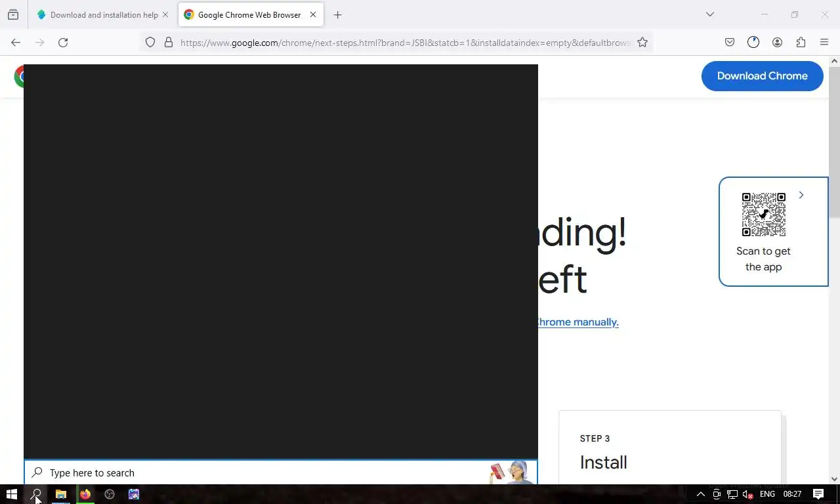Open File Explorer from taskbar
This screenshot has height=504, width=840.
point(61,494)
